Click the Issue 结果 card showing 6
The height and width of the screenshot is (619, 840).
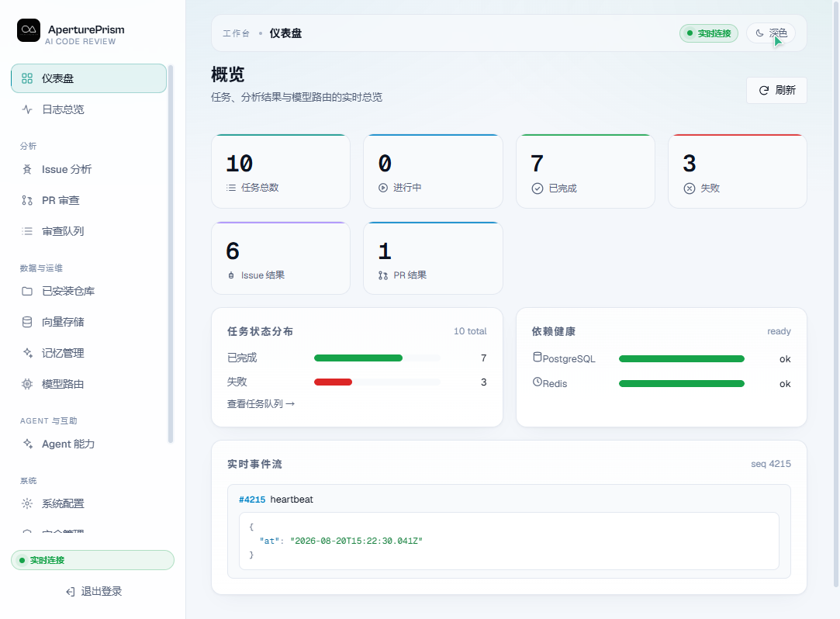281,258
